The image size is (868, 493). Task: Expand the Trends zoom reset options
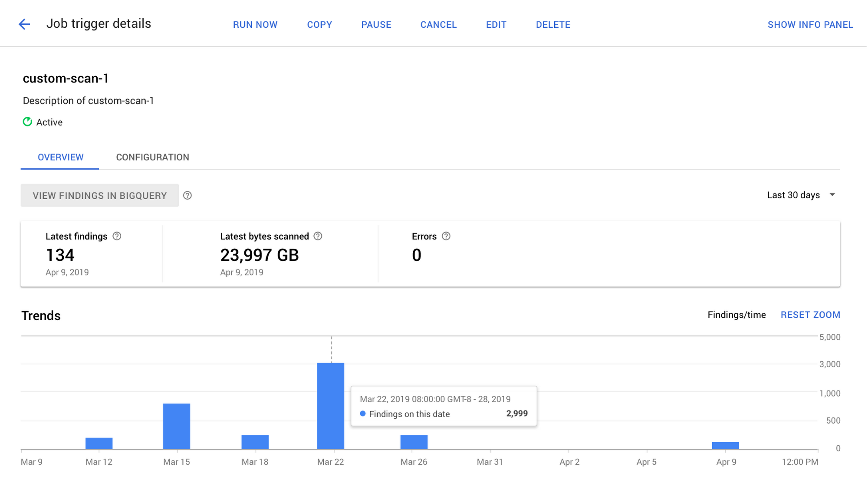click(811, 315)
